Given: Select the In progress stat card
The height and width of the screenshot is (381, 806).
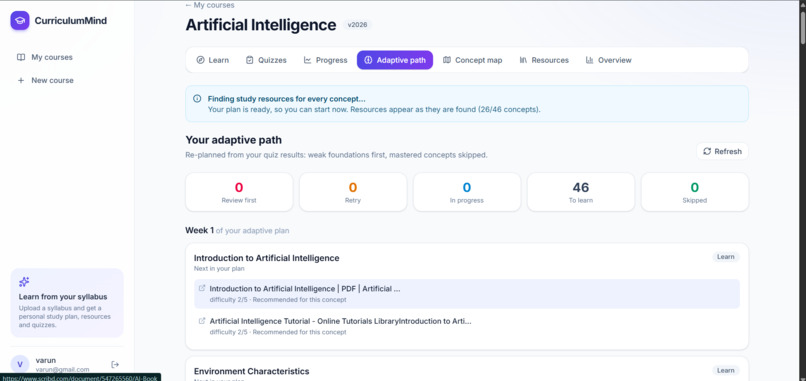Looking at the screenshot, I should pos(467,192).
